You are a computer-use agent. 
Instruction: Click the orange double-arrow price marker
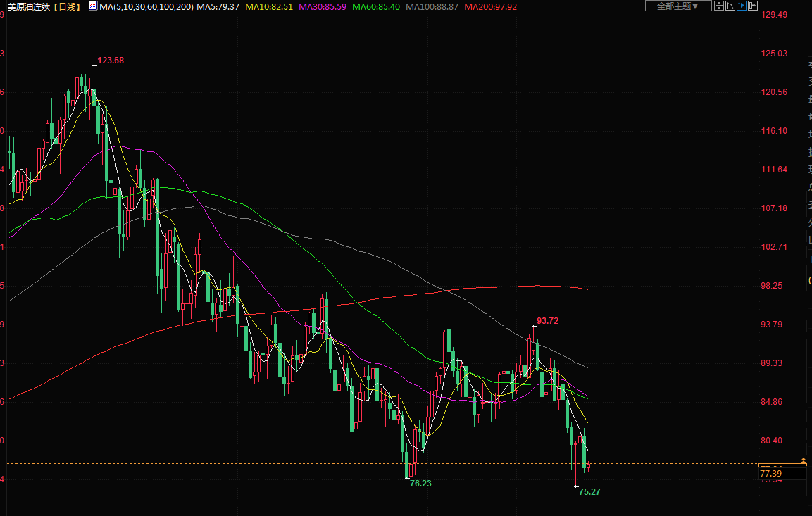point(804,460)
